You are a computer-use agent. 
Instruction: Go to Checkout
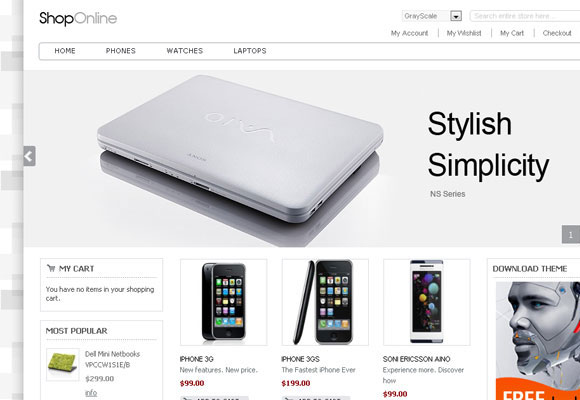point(557,33)
